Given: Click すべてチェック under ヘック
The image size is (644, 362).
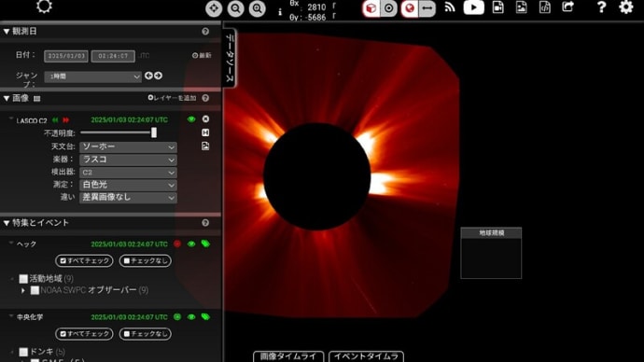Looking at the screenshot, I should click(84, 260).
